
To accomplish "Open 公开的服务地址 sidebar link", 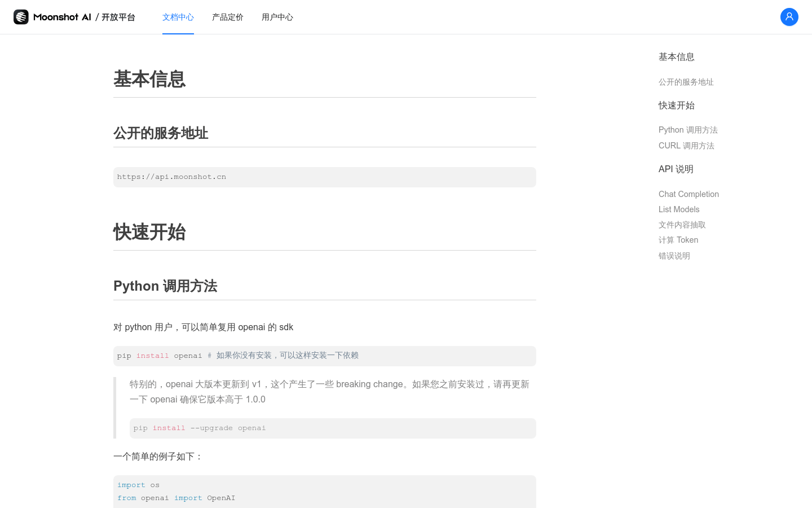I will [686, 82].
